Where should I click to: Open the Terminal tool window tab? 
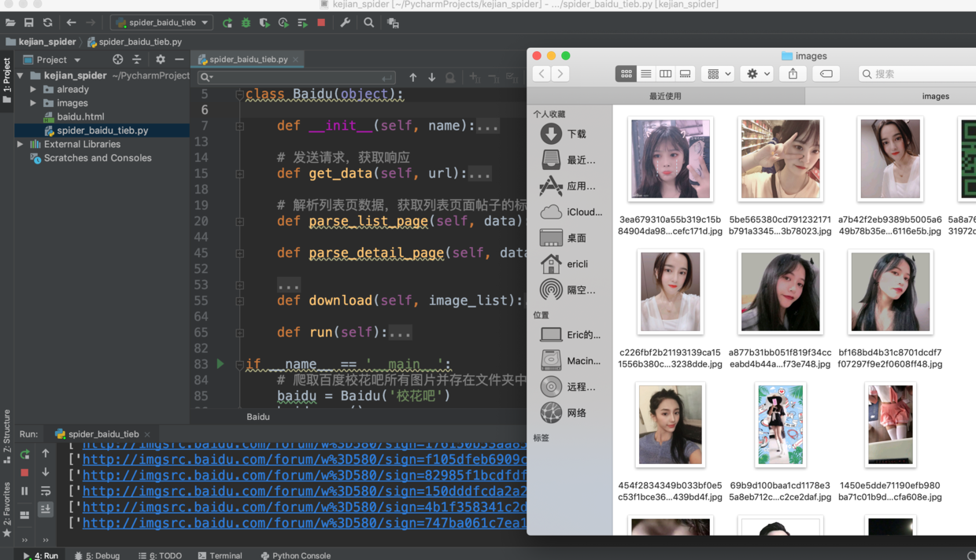(x=220, y=555)
